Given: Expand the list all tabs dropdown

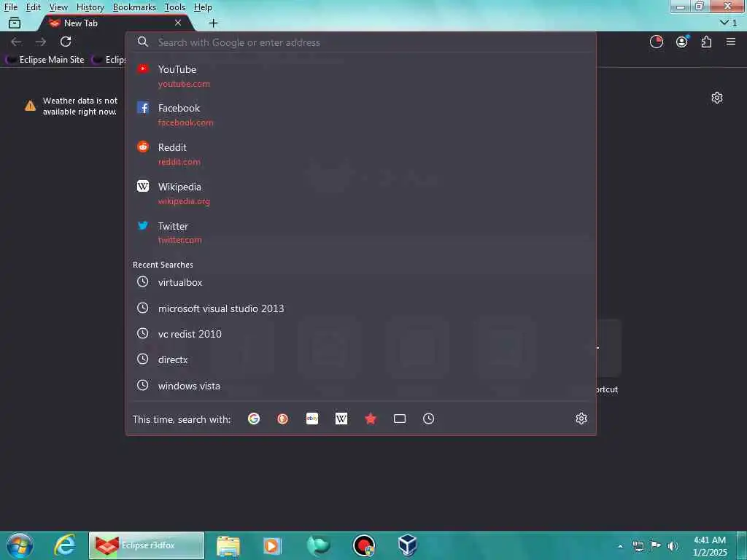Looking at the screenshot, I should (729, 23).
